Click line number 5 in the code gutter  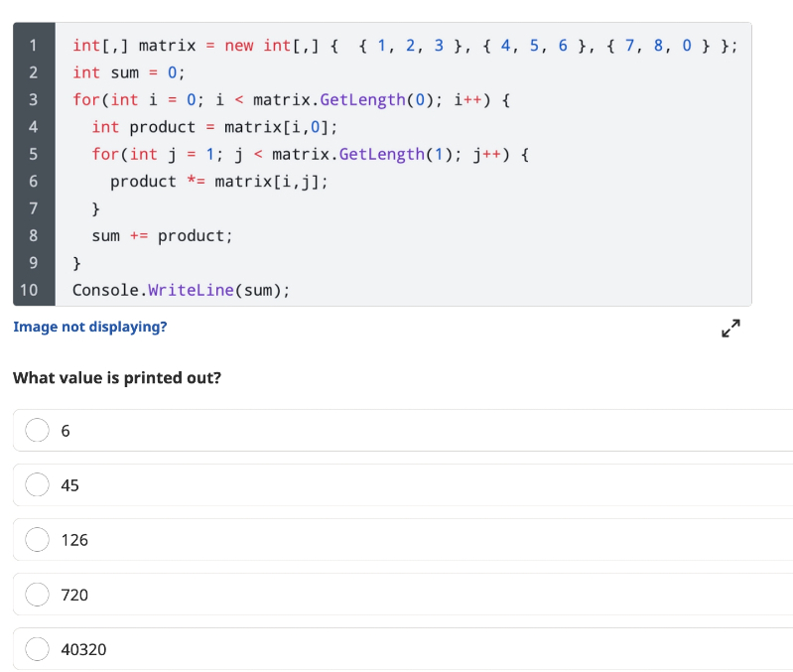click(x=34, y=154)
